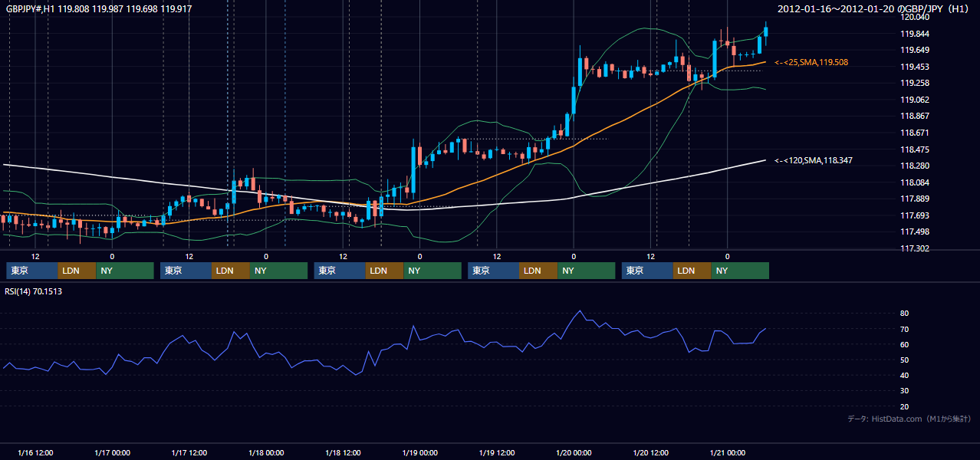
Task: Click price axis value 118.475
Action: point(915,150)
